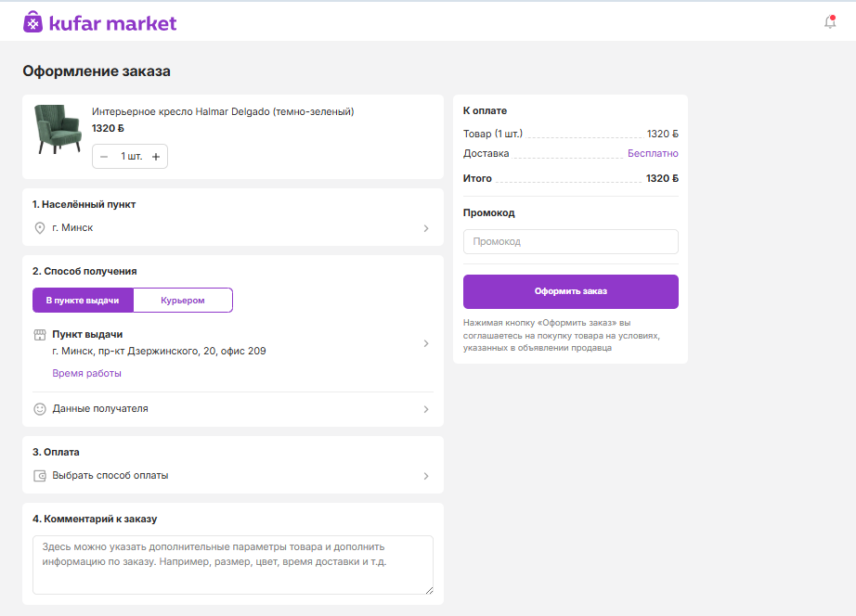This screenshot has height=616, width=856.
Task: Click the wallet icon for payment method
Action: click(x=40, y=476)
